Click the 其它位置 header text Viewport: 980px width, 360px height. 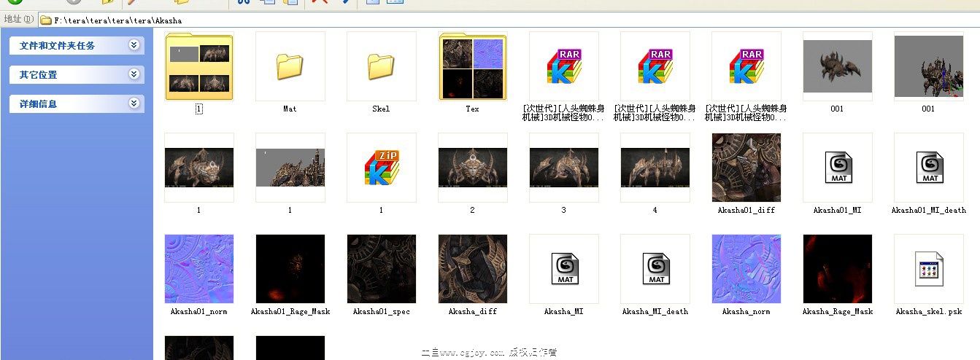38,74
